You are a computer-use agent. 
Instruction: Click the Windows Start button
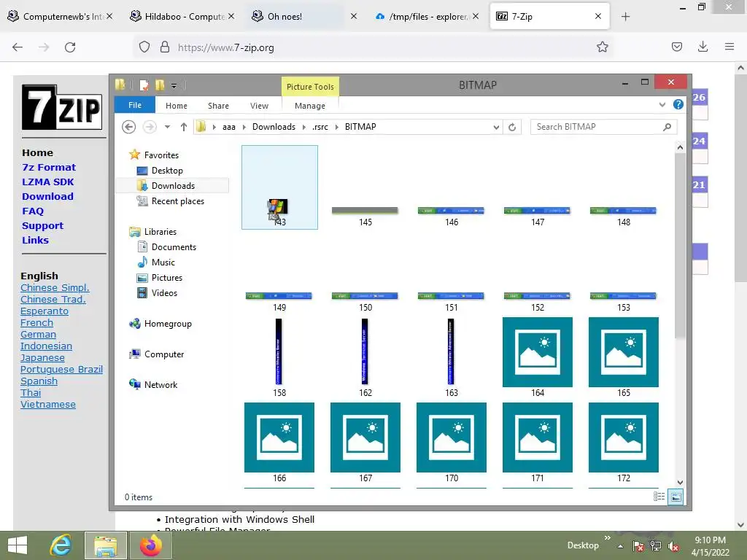point(18,545)
